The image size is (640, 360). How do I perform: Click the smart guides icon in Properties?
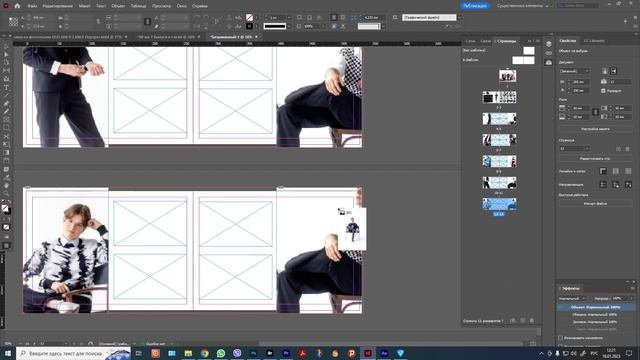628,185
